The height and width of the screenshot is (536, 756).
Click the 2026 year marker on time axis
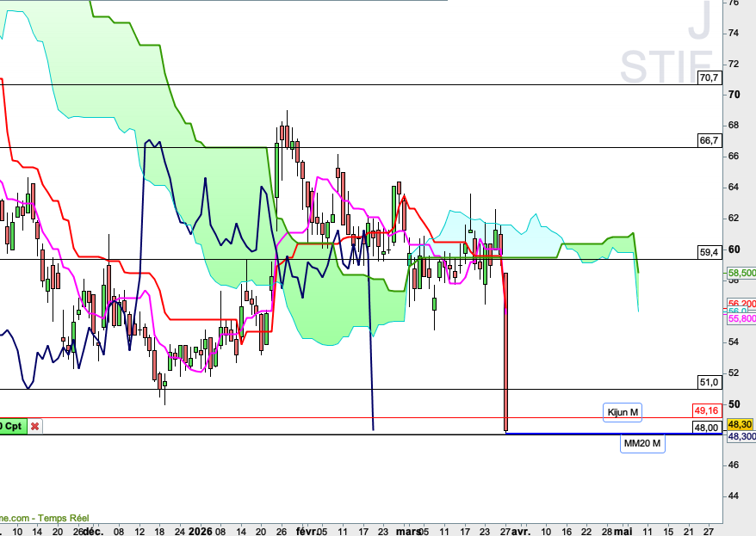200,531
